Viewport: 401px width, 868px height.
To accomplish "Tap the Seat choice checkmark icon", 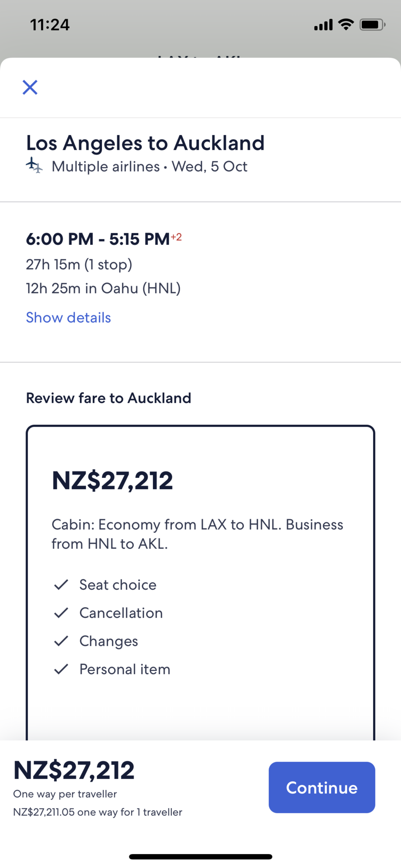I will coord(61,585).
